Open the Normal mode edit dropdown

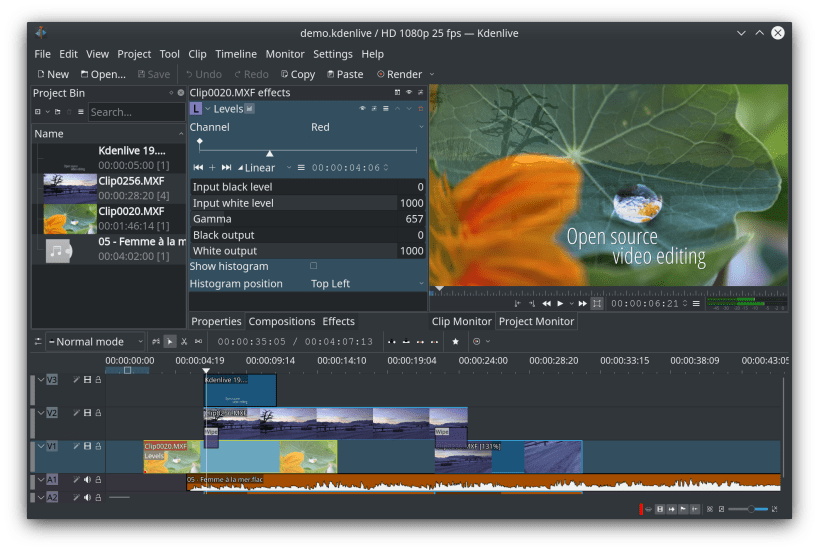pyautogui.click(x=94, y=342)
